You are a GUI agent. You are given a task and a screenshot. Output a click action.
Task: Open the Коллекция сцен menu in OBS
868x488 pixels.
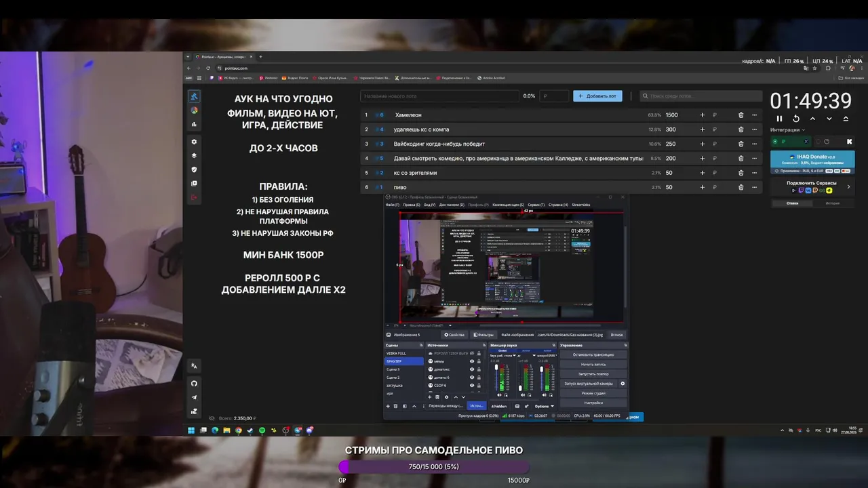[x=509, y=205]
